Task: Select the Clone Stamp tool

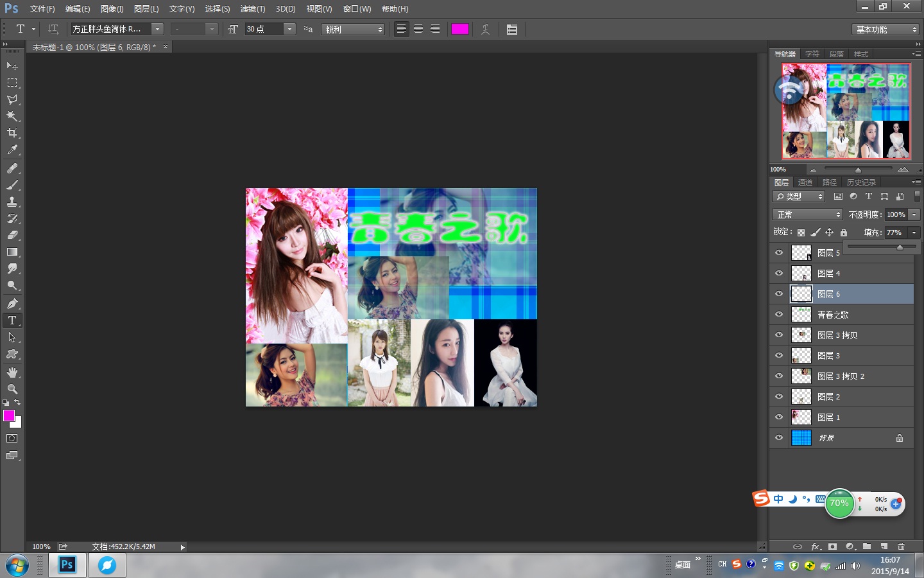Action: [x=12, y=202]
